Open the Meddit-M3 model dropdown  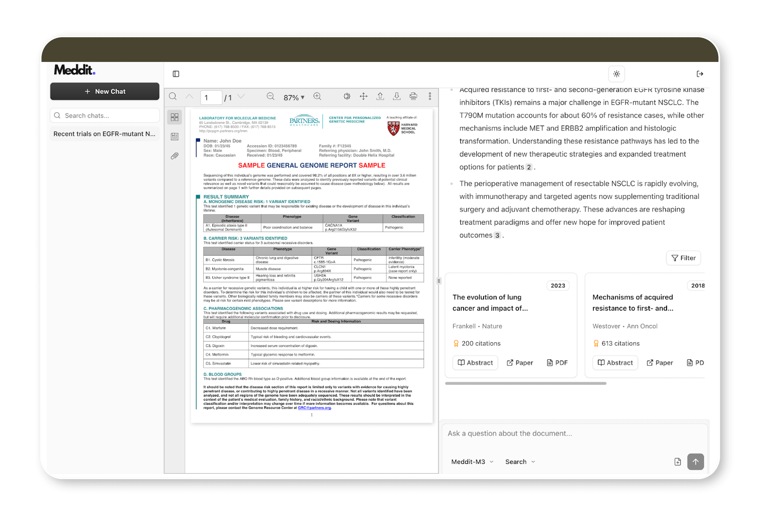pos(472,461)
